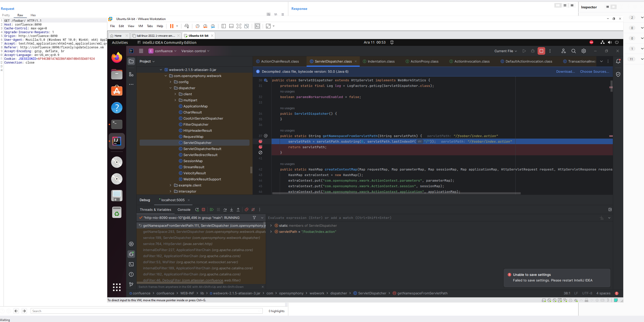Open the Notifications bell in right sidebar
644x322 pixels.
point(618,61)
